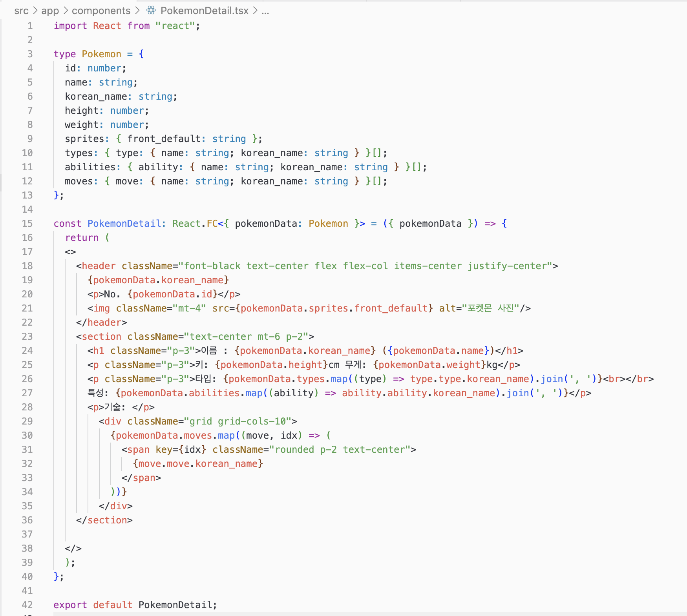The width and height of the screenshot is (687, 616).
Task: Click the 'src' breadcrumb segment
Action: [21, 11]
